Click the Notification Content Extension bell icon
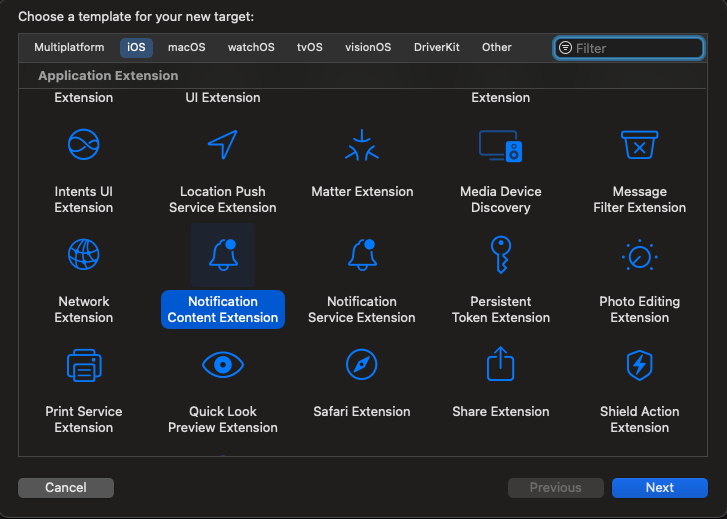Screen dimensions: 727x519 pos(223,255)
